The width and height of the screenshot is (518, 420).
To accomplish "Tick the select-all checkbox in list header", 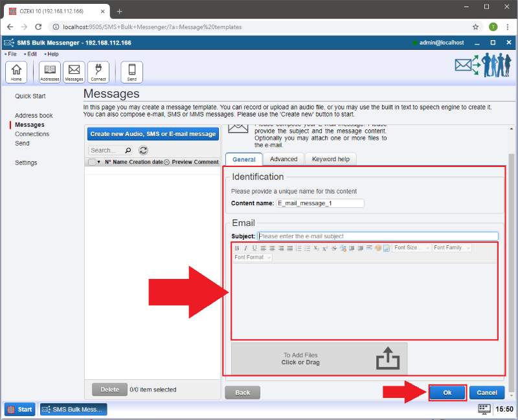I will pyautogui.click(x=92, y=162).
